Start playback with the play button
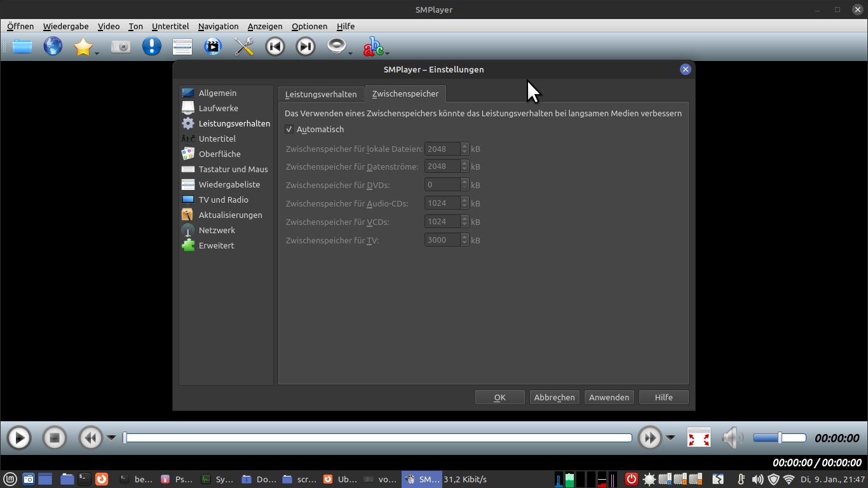This screenshot has width=868, height=488. [19, 438]
